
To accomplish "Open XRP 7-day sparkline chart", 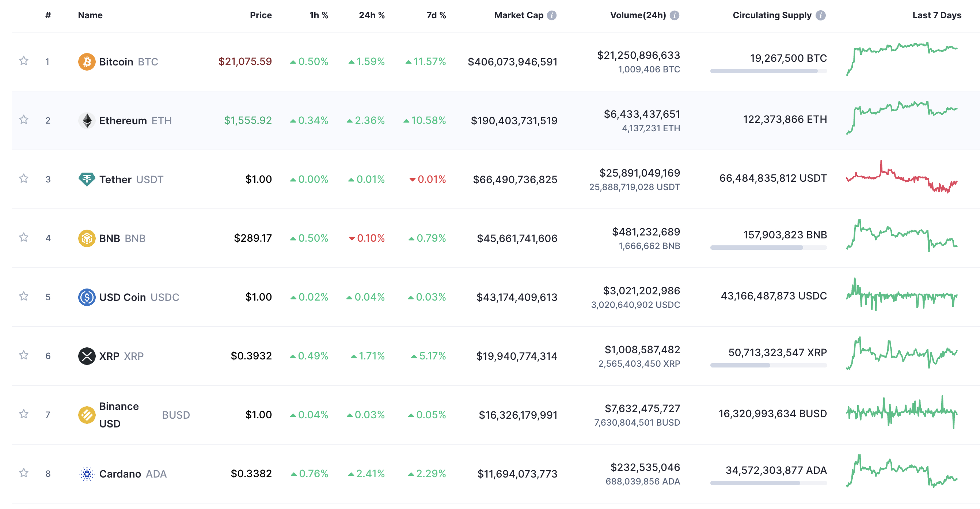I will click(x=902, y=353).
